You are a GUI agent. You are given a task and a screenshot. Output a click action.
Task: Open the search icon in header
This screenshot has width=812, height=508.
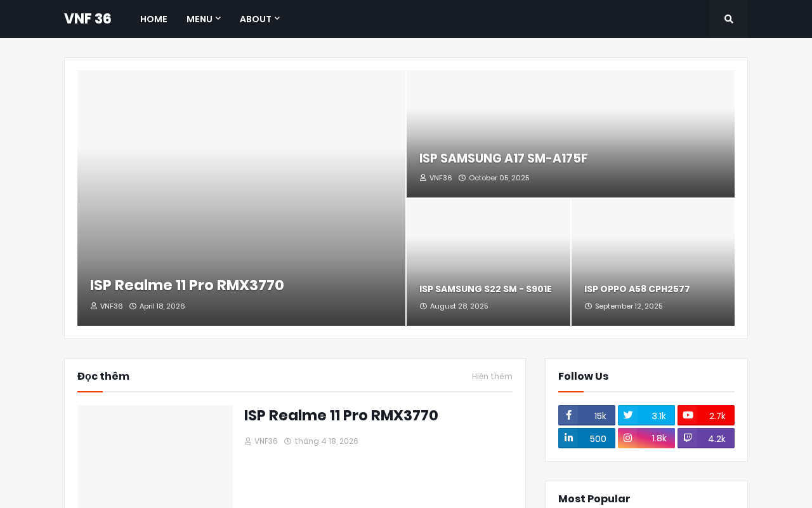pyautogui.click(x=729, y=19)
